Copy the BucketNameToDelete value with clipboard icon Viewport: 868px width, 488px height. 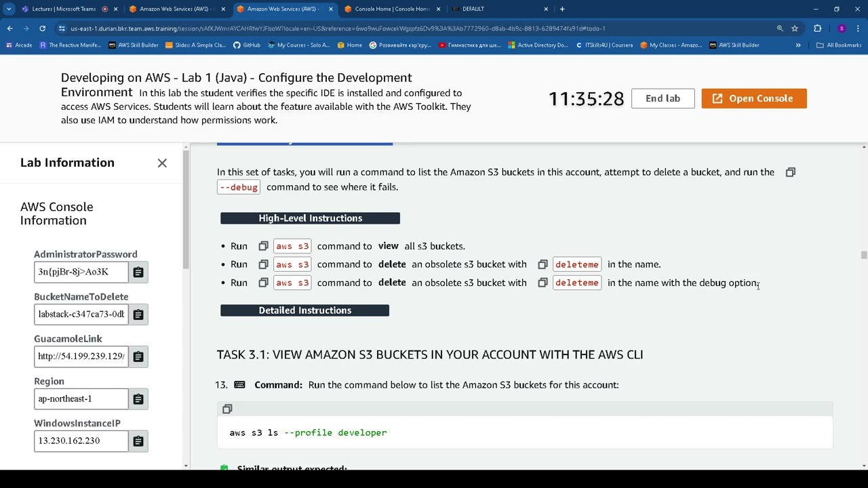[138, 314]
